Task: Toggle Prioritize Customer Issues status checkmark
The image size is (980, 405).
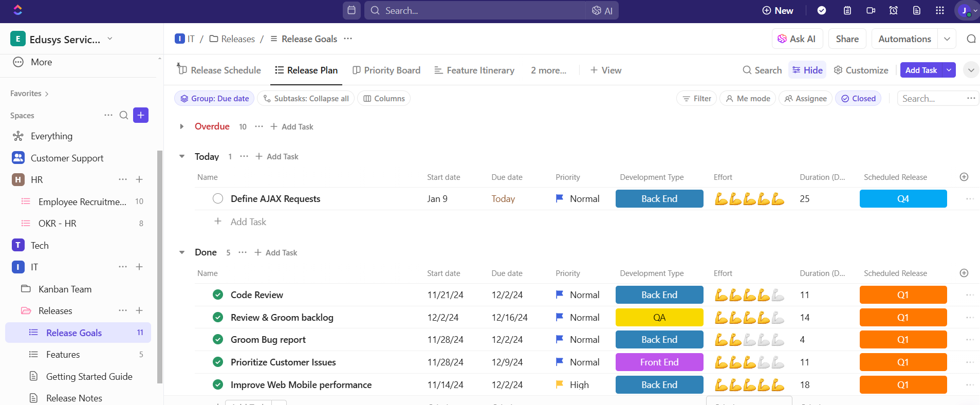Action: click(x=218, y=362)
